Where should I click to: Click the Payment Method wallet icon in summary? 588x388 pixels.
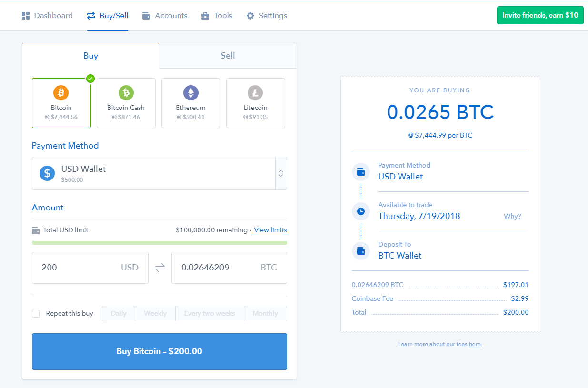361,172
